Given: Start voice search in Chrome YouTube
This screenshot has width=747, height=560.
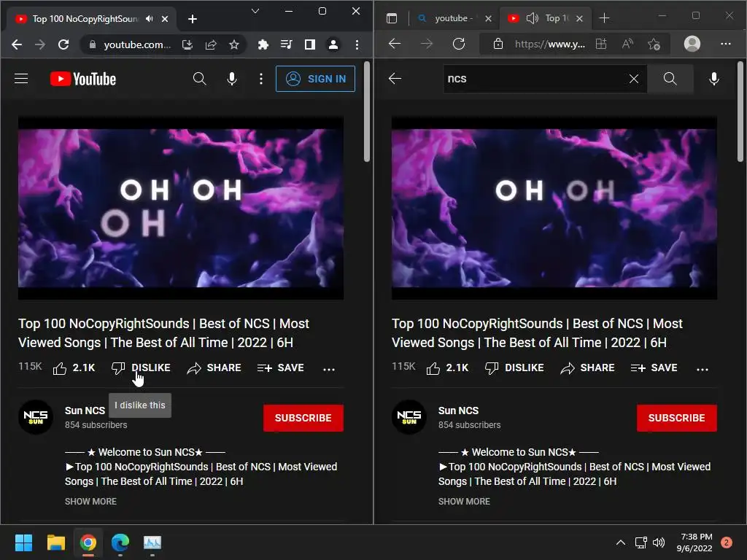Looking at the screenshot, I should (232, 79).
